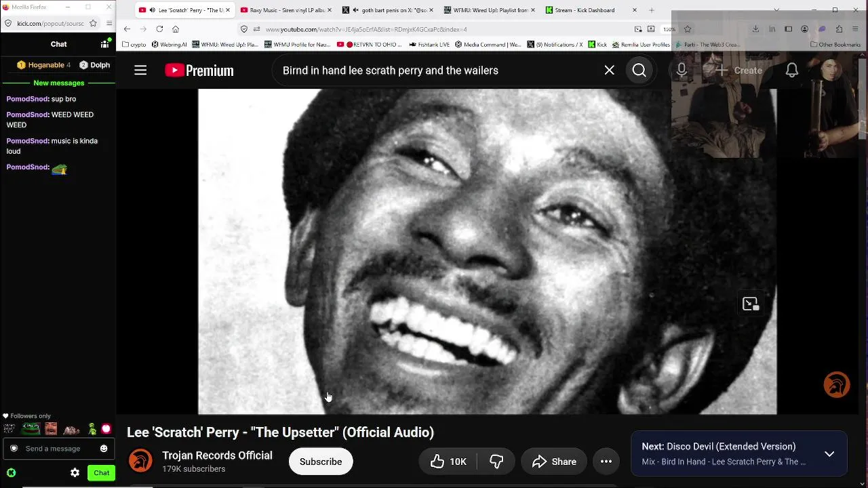
Task: Show site security shield in Kick window
Action: point(7,23)
